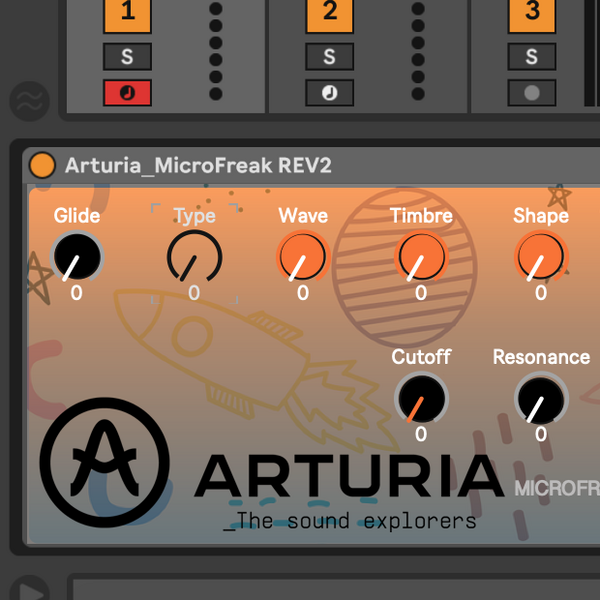Click the Timbre value 0
Image resolution: width=600 pixels, height=600 pixels.
coord(421,293)
